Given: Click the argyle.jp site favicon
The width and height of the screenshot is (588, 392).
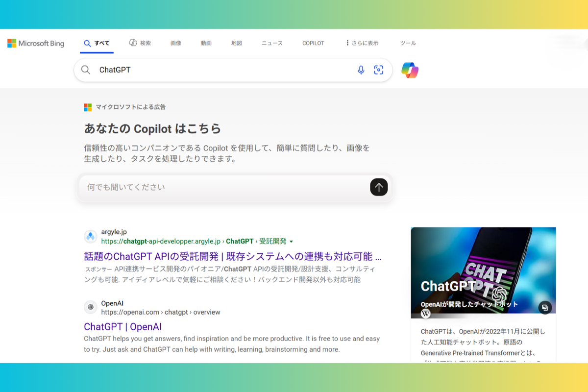Looking at the screenshot, I should click(90, 236).
